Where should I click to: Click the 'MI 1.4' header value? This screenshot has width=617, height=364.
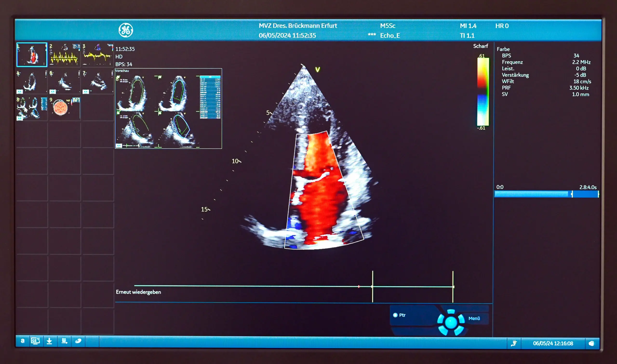point(468,26)
